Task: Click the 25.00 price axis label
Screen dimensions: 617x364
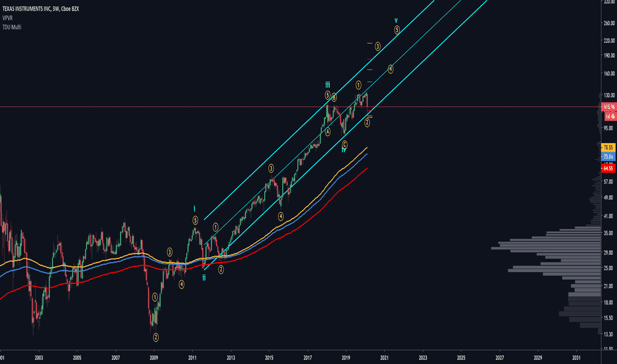Action: (609, 268)
